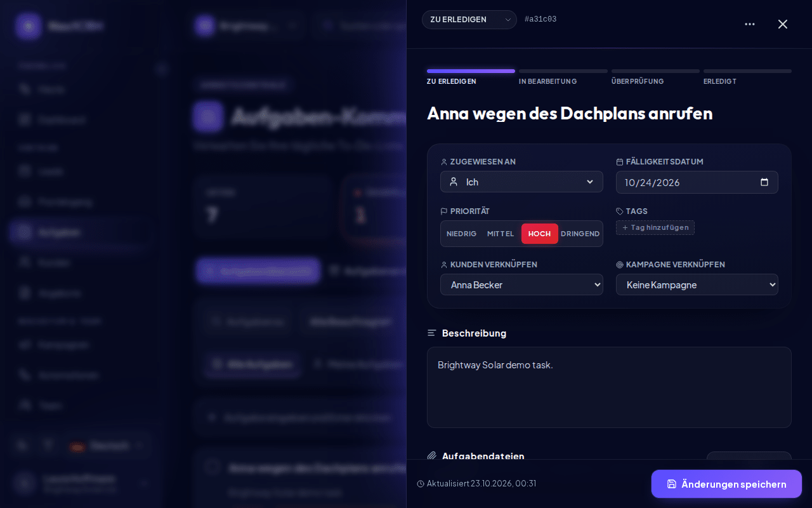Open the Kunden verknüpfen dropdown Anna Becker
The image size is (812, 508).
pyautogui.click(x=521, y=284)
